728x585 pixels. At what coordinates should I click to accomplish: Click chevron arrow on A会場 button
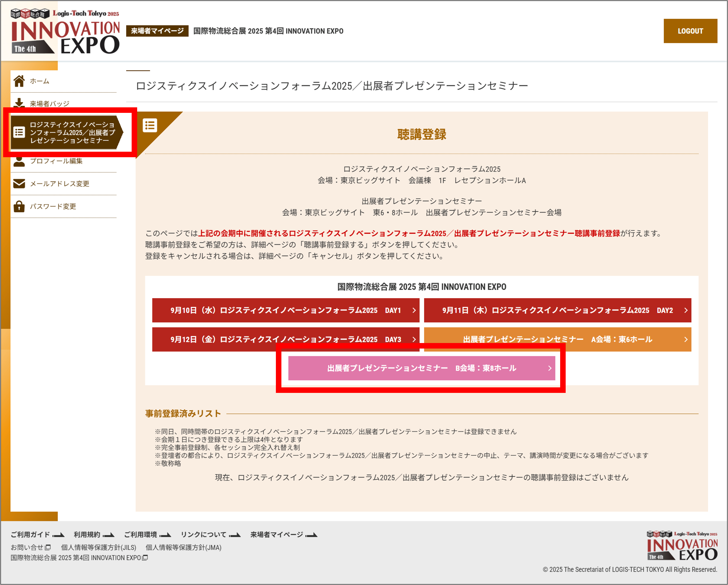tap(686, 339)
